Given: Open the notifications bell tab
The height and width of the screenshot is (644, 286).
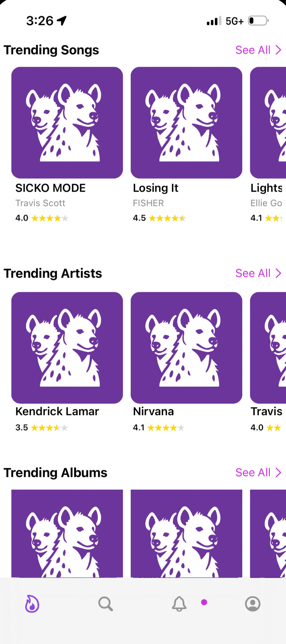Looking at the screenshot, I should click(x=179, y=604).
